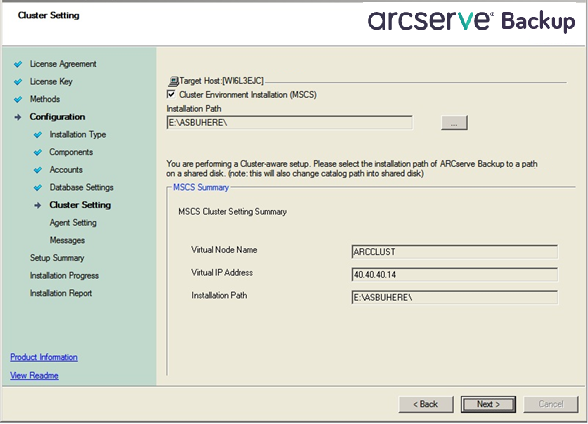The image size is (588, 424).
Task: Select the Methods step
Action: 45,99
